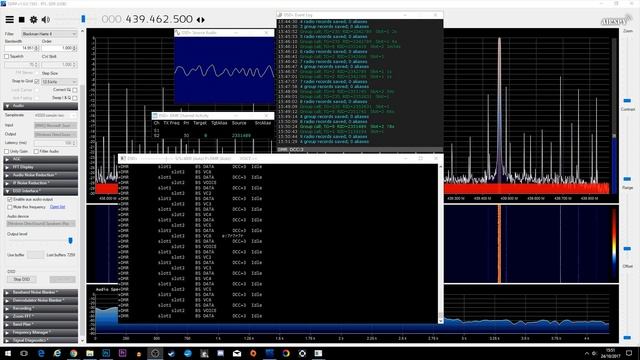Open Internet Explorer from the taskbar
Screen dimensions: 640x360
coord(57,353)
